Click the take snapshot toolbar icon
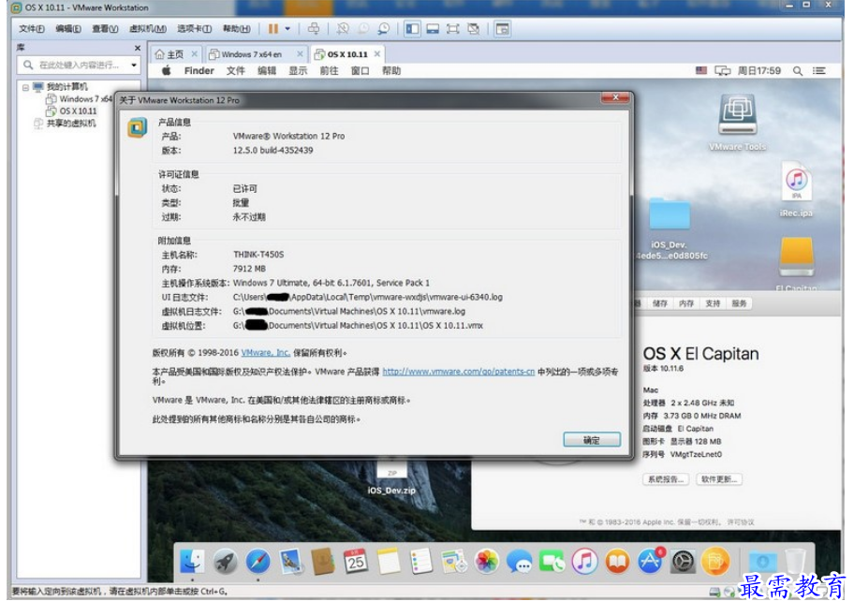This screenshot has width=854, height=616. click(x=343, y=28)
